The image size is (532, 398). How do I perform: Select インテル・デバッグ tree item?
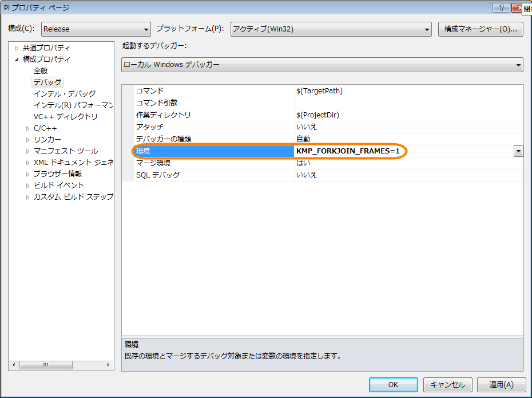[x=65, y=93]
